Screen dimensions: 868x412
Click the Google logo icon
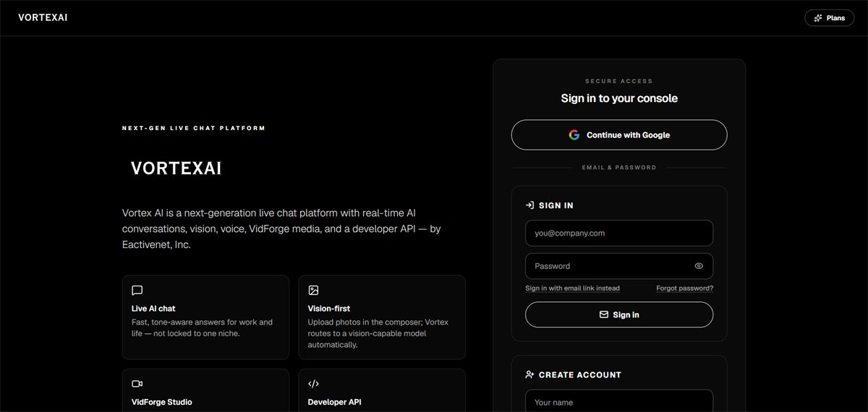[574, 135]
